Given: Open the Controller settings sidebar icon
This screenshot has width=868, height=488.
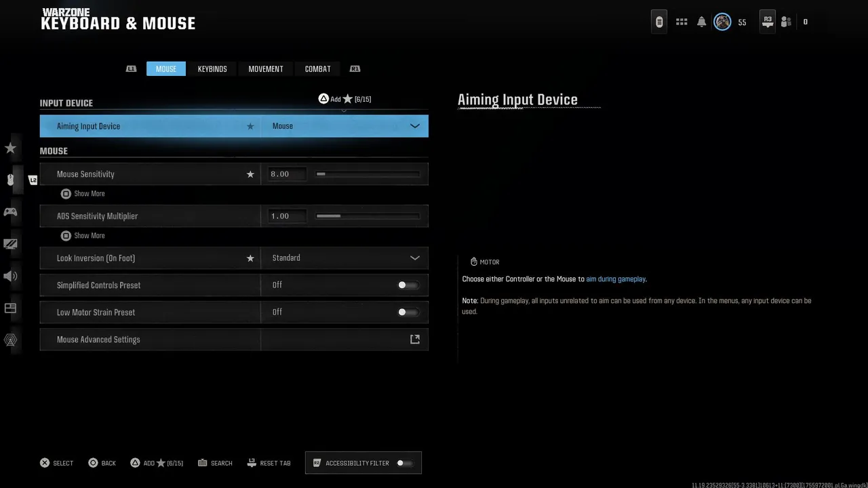Looking at the screenshot, I should [10, 211].
